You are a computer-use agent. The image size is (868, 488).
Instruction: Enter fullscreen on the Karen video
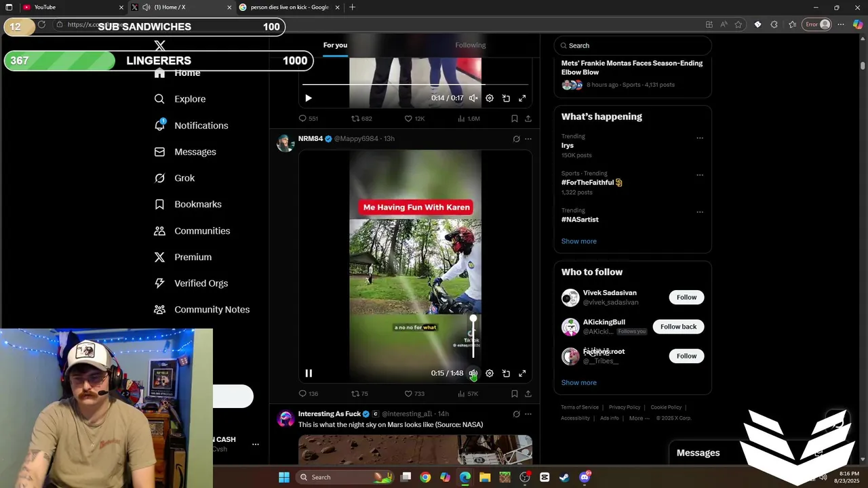pyautogui.click(x=522, y=373)
